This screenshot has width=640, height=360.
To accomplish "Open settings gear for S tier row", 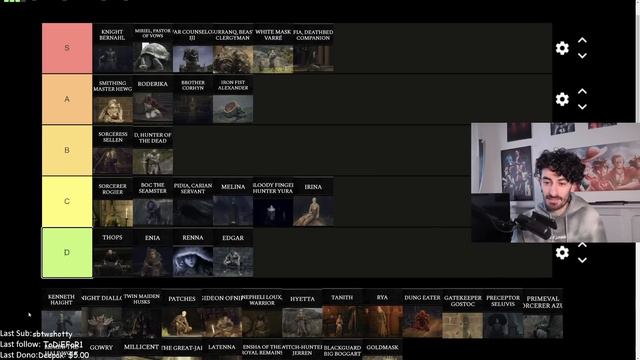I will (x=562, y=48).
